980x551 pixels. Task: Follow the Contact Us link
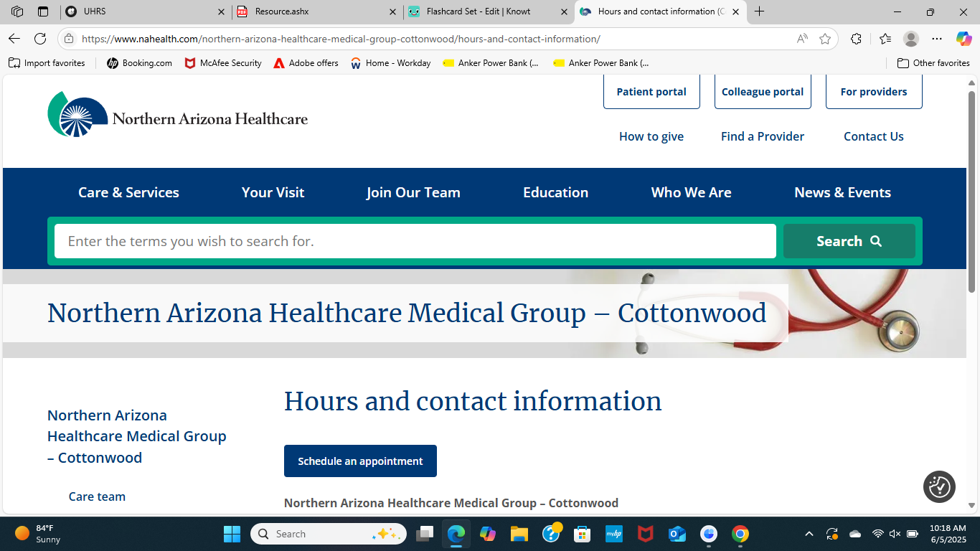pos(874,136)
